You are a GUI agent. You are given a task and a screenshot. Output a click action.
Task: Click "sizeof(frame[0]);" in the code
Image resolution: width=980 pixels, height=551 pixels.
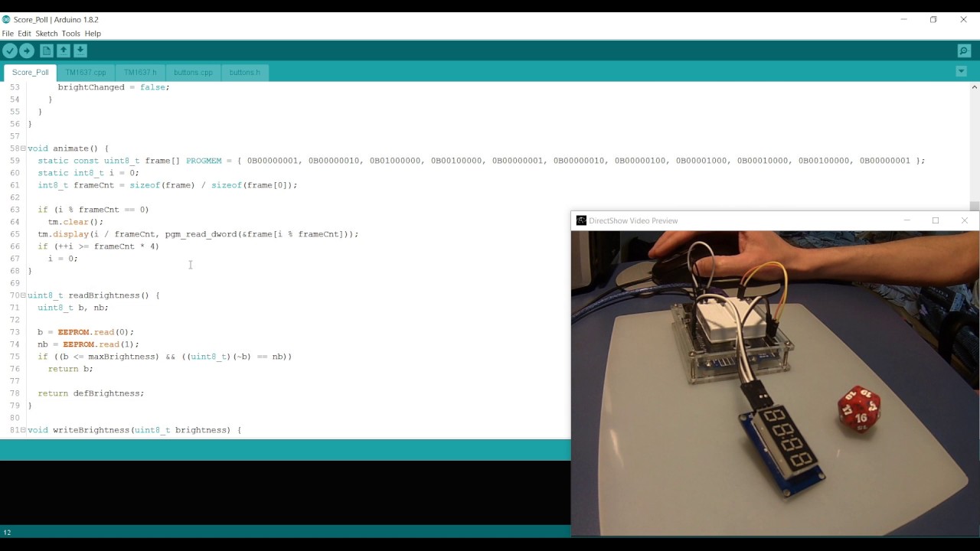point(254,185)
